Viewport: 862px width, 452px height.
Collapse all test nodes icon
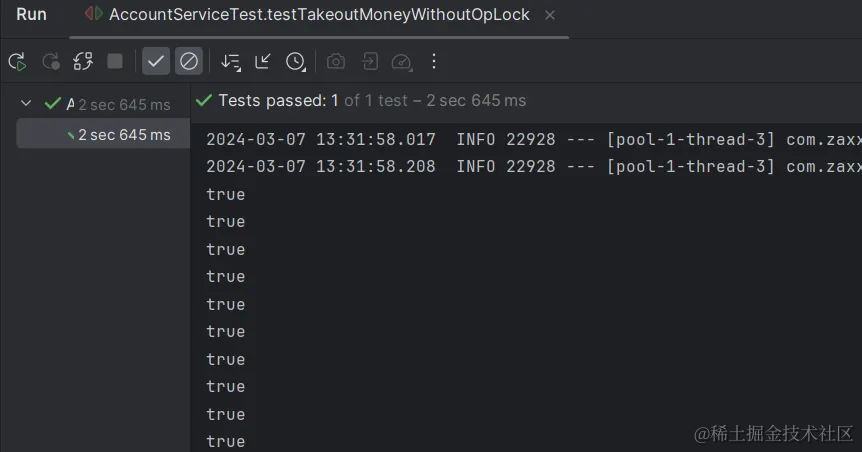point(263,61)
